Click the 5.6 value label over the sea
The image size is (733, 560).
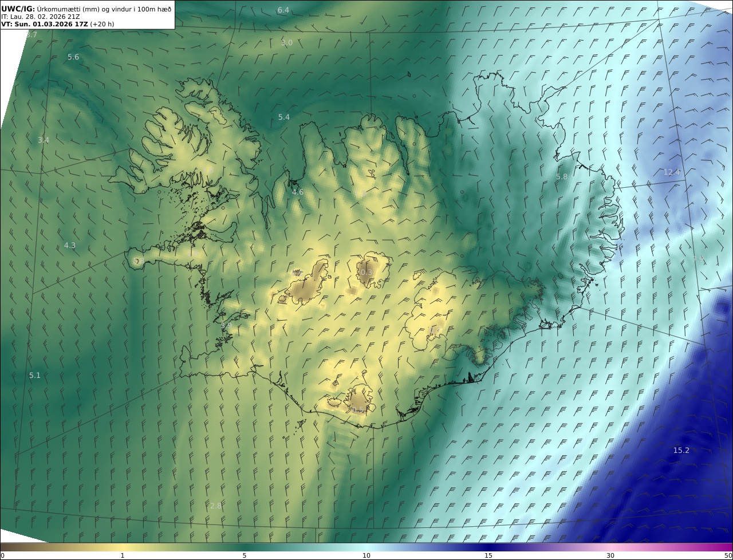pyautogui.click(x=73, y=57)
